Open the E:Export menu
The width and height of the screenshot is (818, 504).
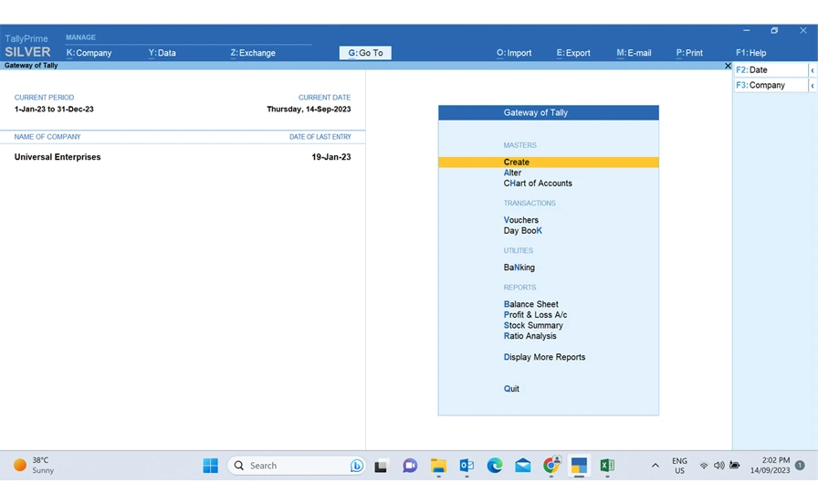(x=572, y=53)
